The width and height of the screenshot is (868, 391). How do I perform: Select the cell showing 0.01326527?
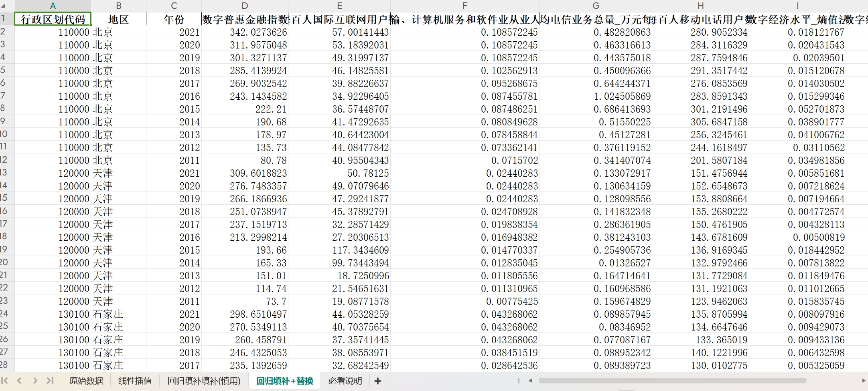(x=596, y=263)
